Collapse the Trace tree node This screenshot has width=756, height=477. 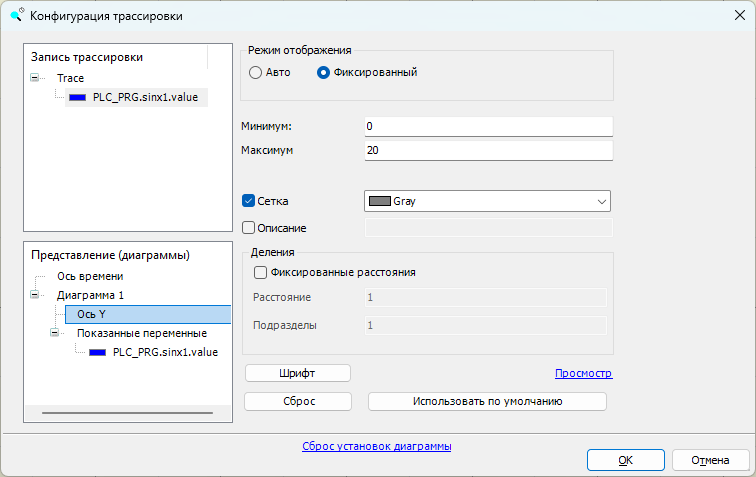36,78
